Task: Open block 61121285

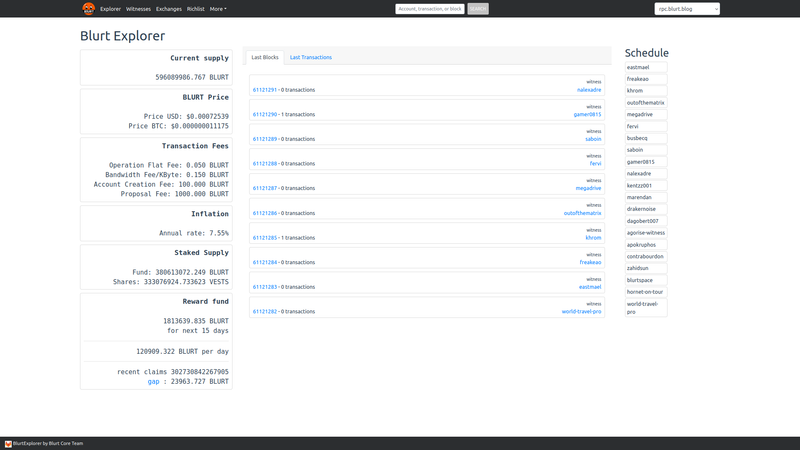Action: pos(265,238)
